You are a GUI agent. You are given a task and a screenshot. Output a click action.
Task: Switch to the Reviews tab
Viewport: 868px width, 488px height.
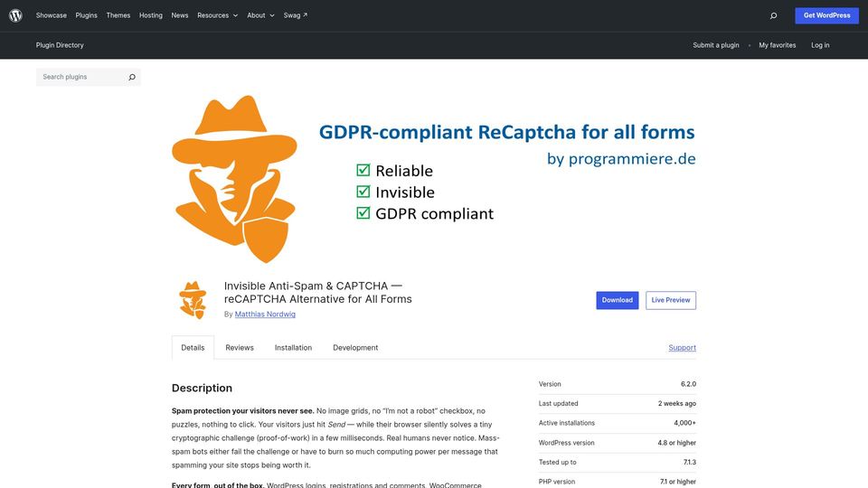239,347
